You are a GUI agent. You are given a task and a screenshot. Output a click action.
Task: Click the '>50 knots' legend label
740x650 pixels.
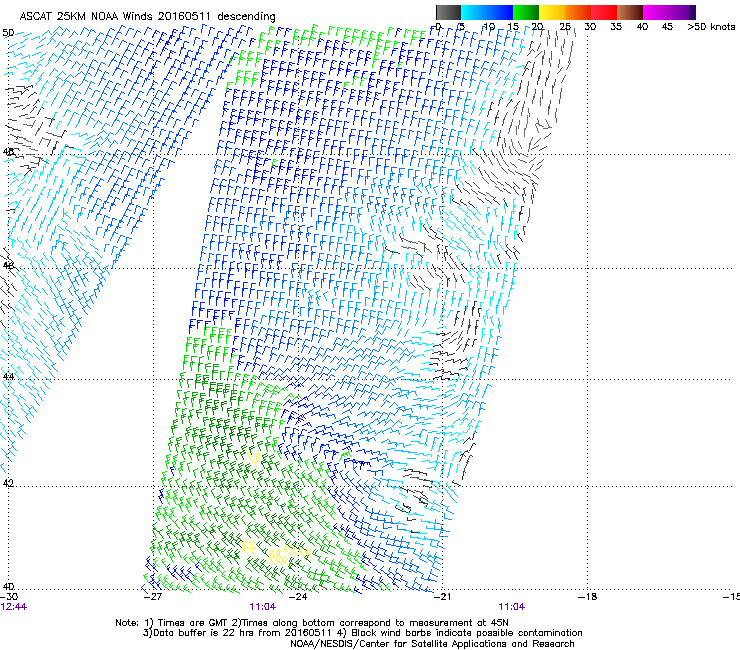pyautogui.click(x=711, y=27)
